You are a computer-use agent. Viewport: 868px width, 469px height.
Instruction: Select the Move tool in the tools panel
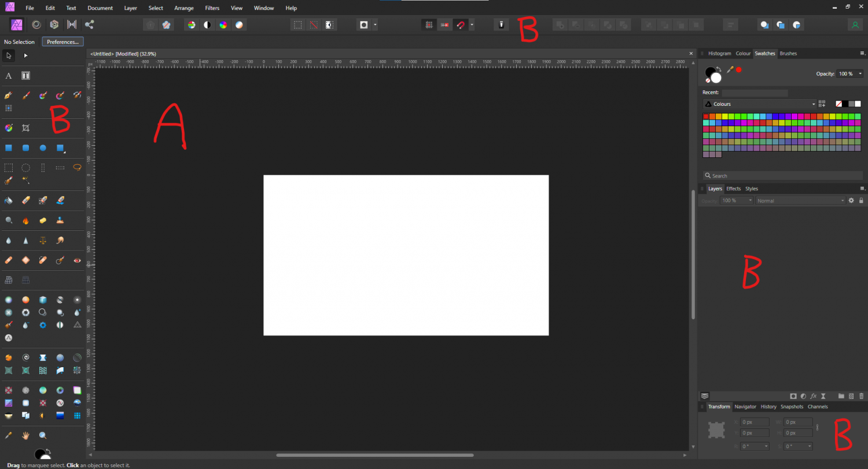[x=8, y=56]
